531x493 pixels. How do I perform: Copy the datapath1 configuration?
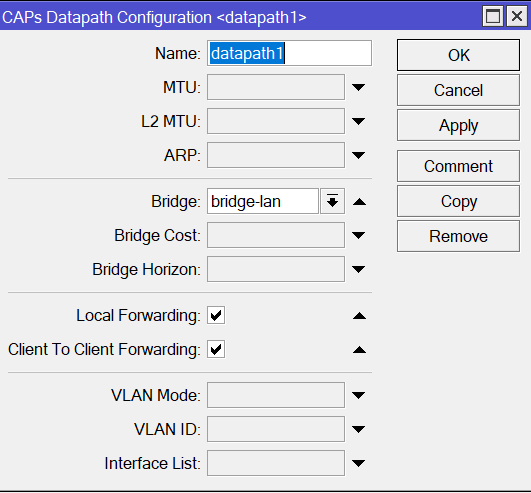(x=458, y=201)
